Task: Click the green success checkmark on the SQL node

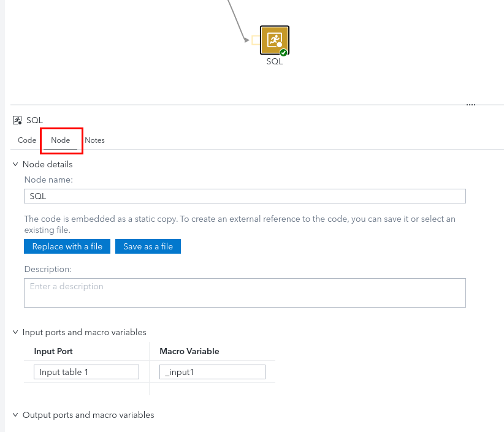Action: coord(283,53)
